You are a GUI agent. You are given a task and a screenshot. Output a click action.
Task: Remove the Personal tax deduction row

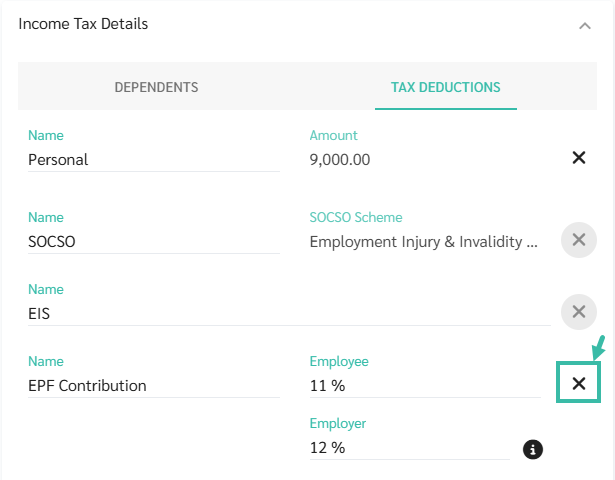(578, 158)
